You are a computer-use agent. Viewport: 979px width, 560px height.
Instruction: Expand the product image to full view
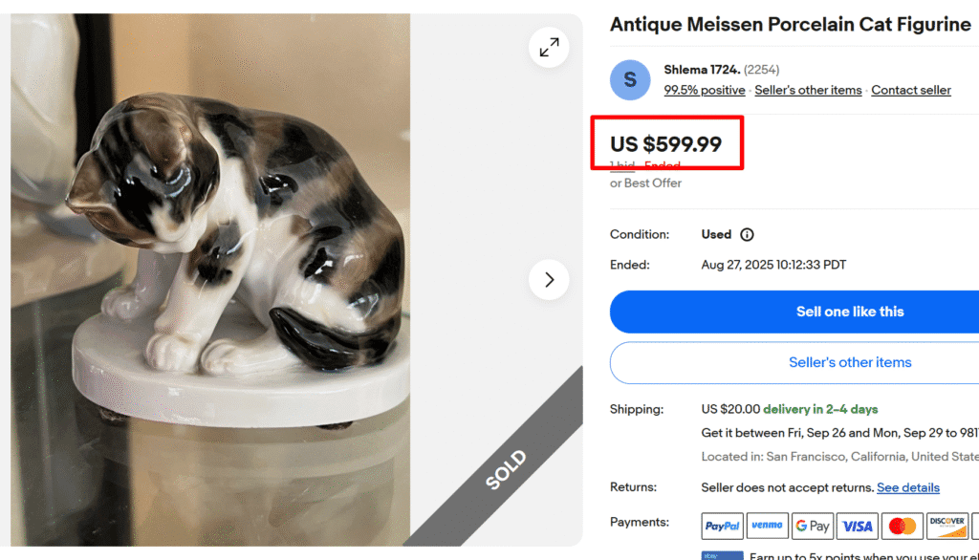pos(549,48)
